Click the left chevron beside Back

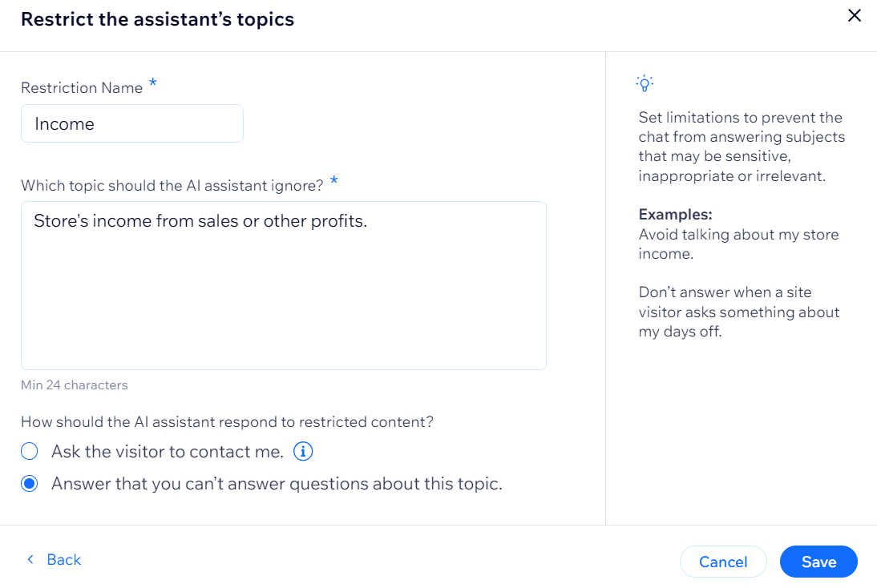[30, 559]
